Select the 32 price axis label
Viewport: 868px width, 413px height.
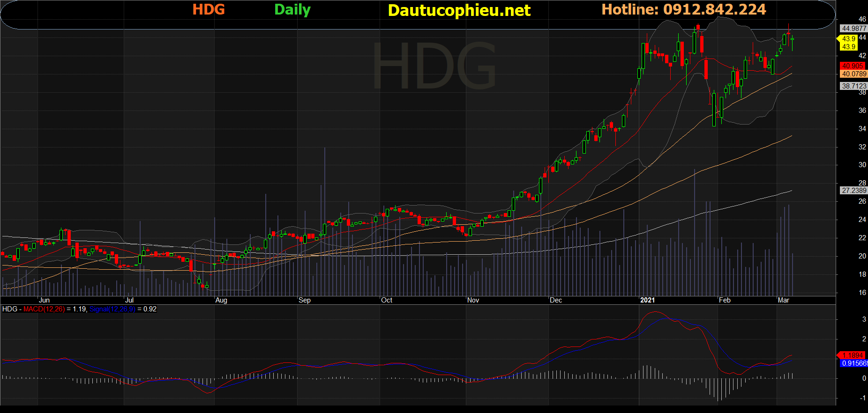862,147
